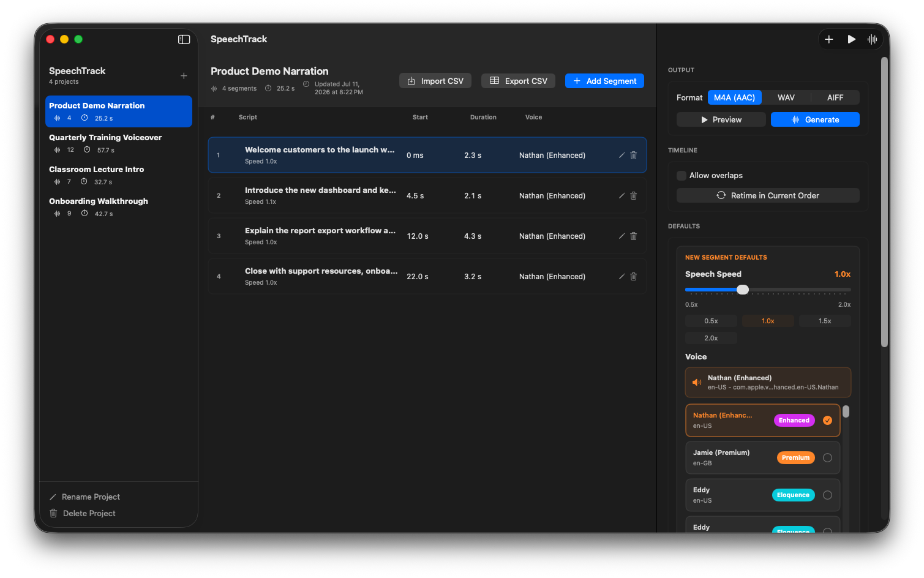Adjust the Speech Speed slider handle

pos(743,290)
